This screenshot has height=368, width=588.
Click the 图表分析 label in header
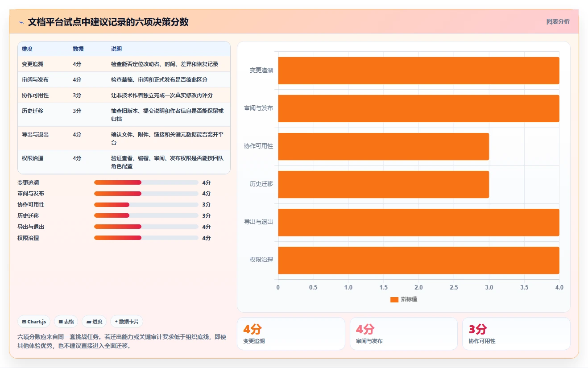click(558, 21)
